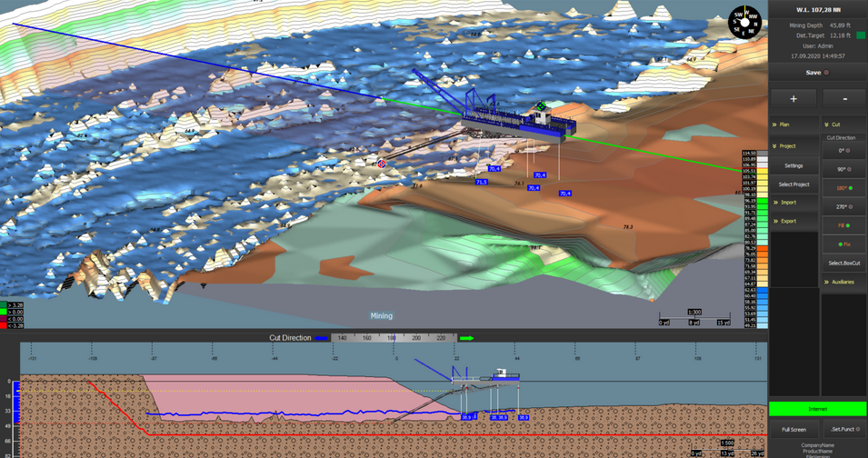Screen dimensions: 868x458
Task: Click the Full Screen button
Action: 793,430
